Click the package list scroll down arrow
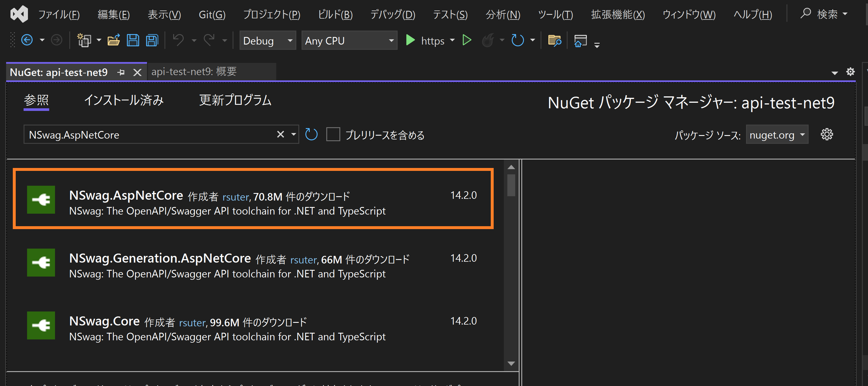 pos(511,363)
